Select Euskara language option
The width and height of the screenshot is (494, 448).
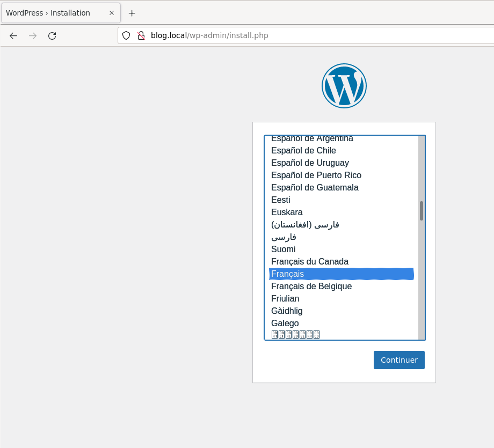click(287, 212)
